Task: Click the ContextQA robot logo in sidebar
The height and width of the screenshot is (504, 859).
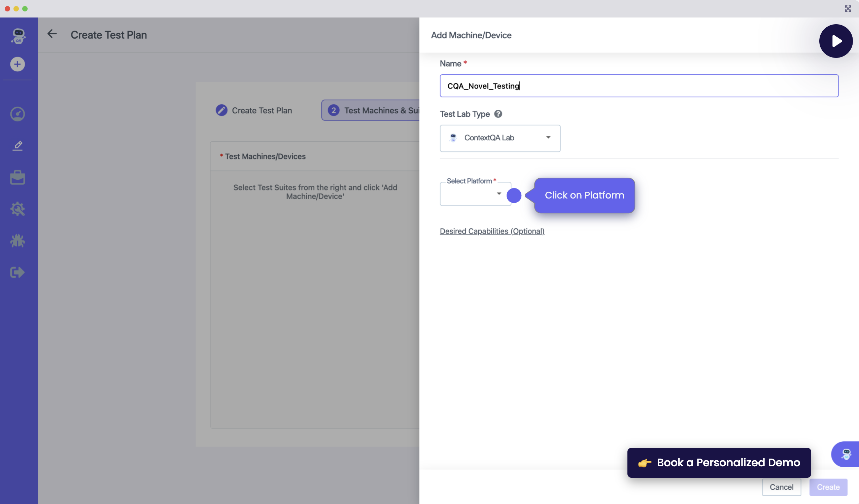Action: tap(18, 35)
